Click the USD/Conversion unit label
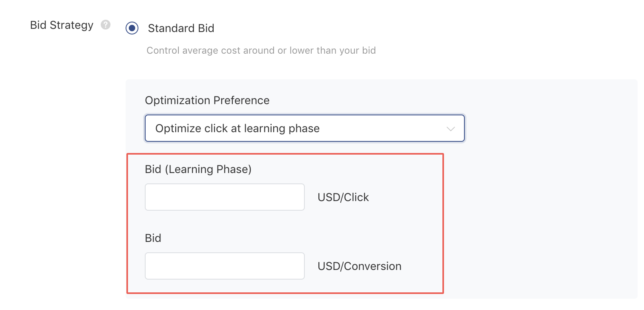This screenshot has width=644, height=310. (359, 266)
